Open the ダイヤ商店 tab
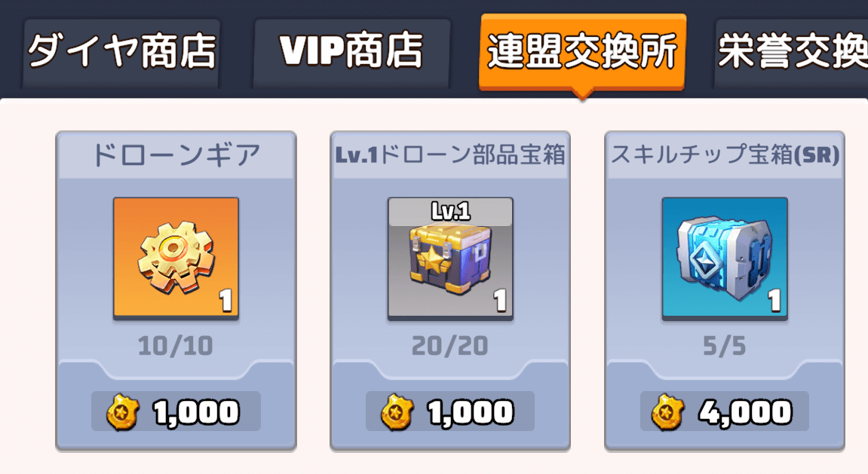This screenshot has height=474, width=868. [x=121, y=51]
